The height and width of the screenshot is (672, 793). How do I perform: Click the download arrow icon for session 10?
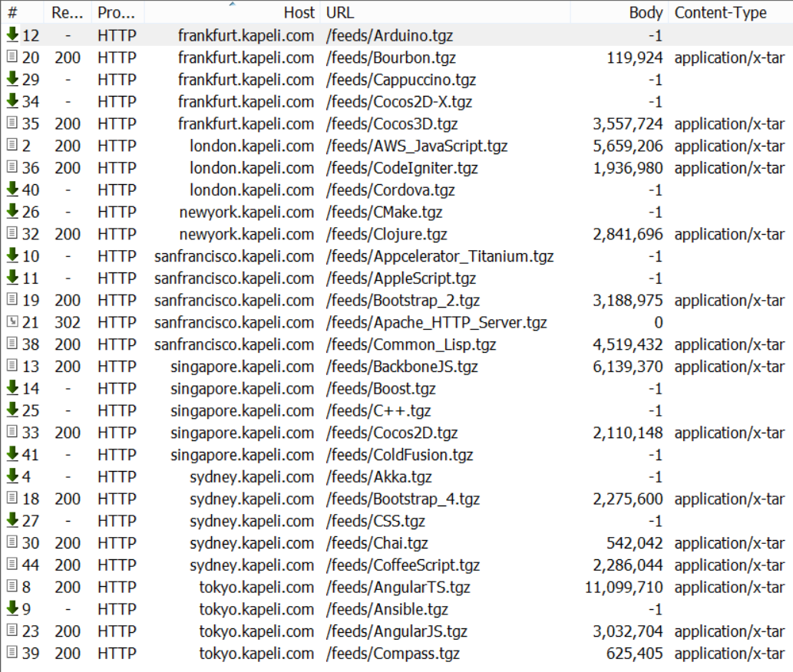12,255
